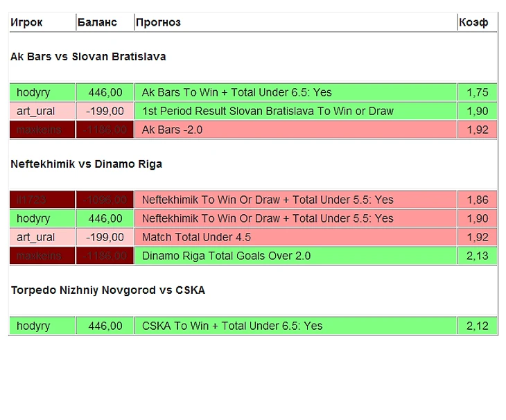Click coefficient 1,90 in the 1st Period Result row
The height and width of the screenshot is (420, 506).
pyautogui.click(x=478, y=111)
